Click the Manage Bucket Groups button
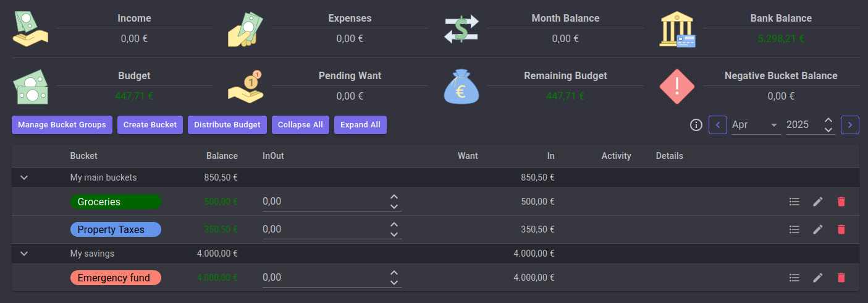The height and width of the screenshot is (303, 868). pos(62,125)
